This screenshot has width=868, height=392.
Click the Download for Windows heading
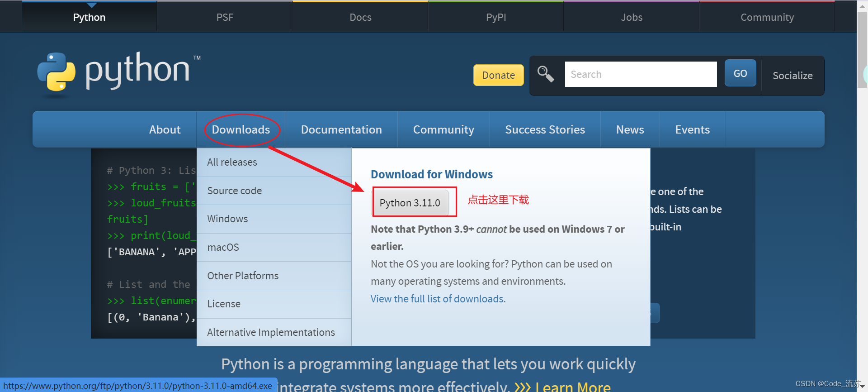pyautogui.click(x=432, y=174)
